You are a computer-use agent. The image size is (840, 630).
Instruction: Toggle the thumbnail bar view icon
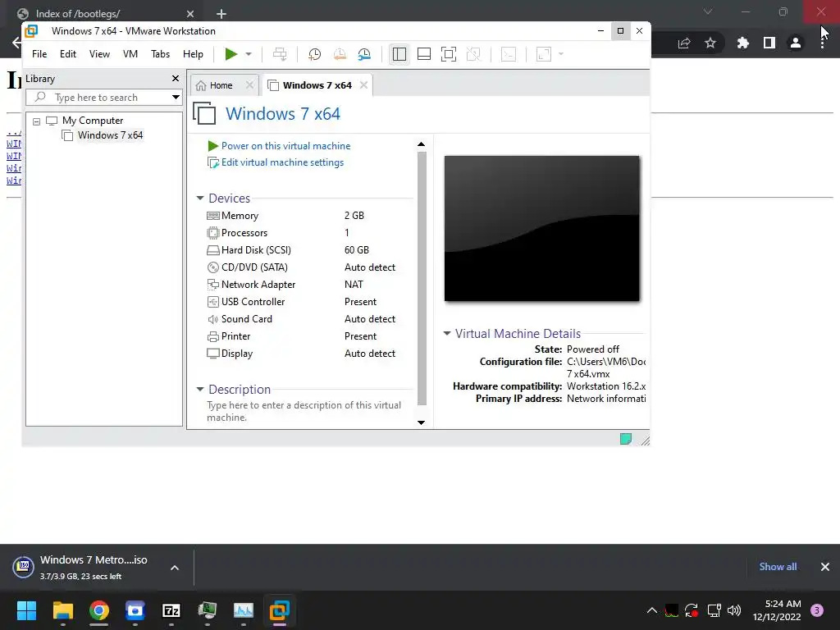(x=424, y=54)
